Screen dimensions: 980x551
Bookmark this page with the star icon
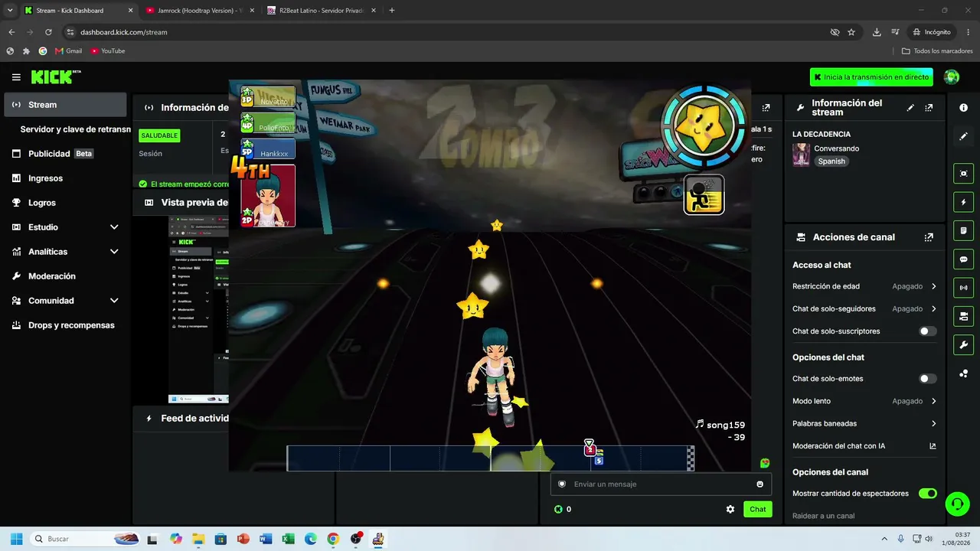851,32
